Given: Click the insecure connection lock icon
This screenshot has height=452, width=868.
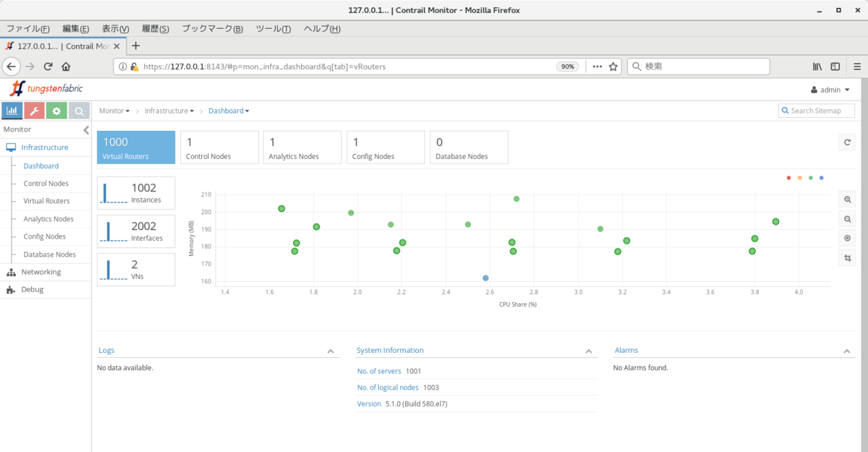Looking at the screenshot, I should click(134, 66).
